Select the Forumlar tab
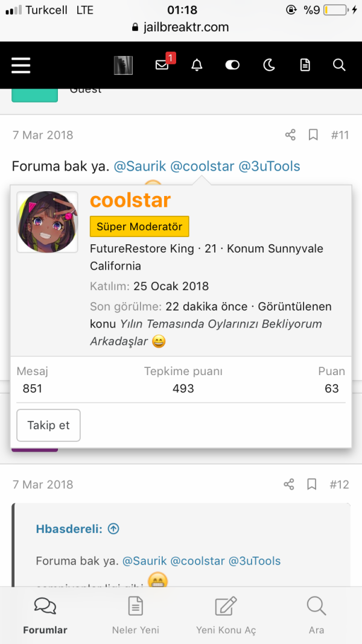This screenshot has height=644, width=362. 45,615
